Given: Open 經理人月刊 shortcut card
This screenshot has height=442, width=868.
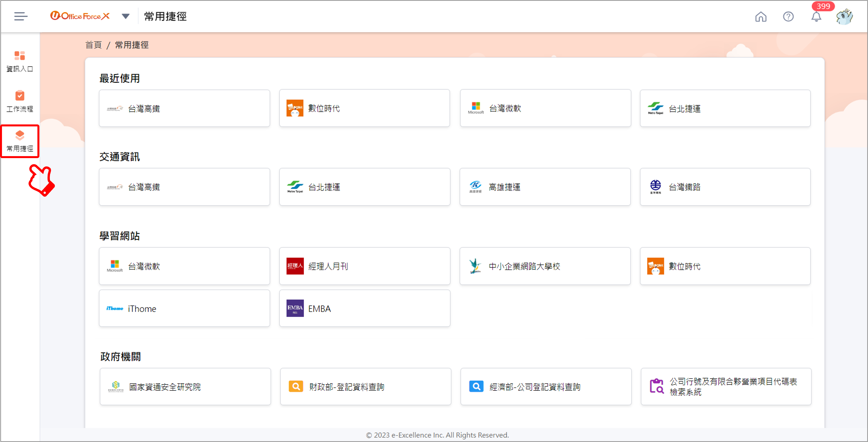Looking at the screenshot, I should click(365, 266).
